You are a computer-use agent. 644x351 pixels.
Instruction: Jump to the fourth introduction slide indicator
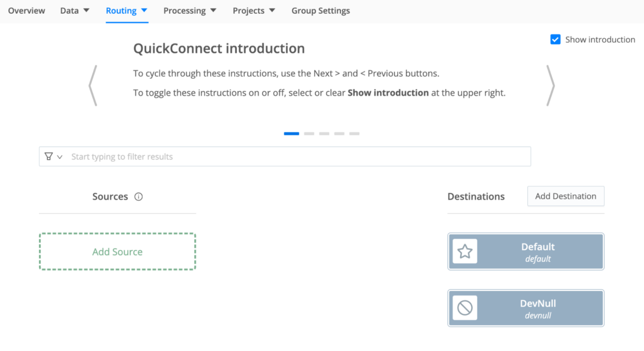coord(339,133)
